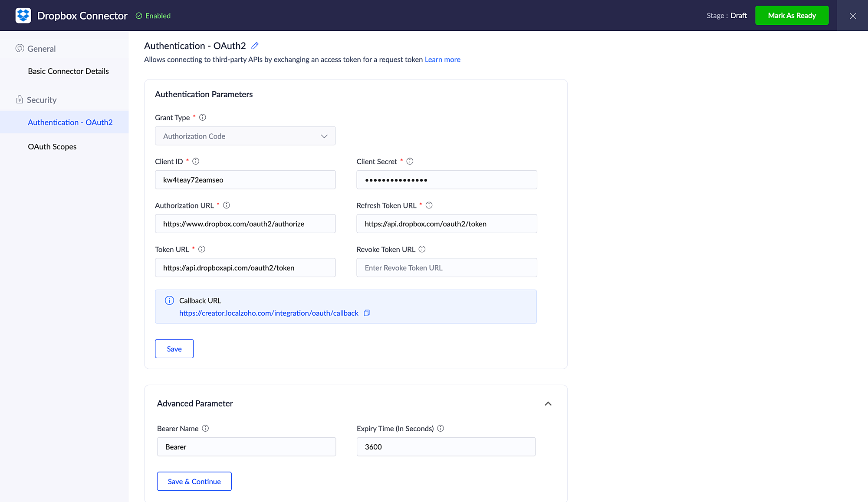Click the Dropbox logo in header
Screen dimensions: 868x502
click(x=23, y=16)
